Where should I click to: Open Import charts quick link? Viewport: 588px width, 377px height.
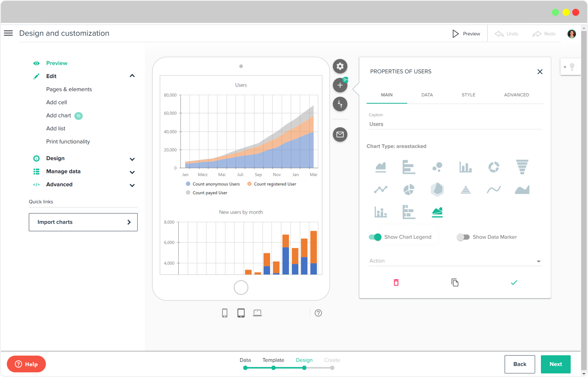(83, 222)
